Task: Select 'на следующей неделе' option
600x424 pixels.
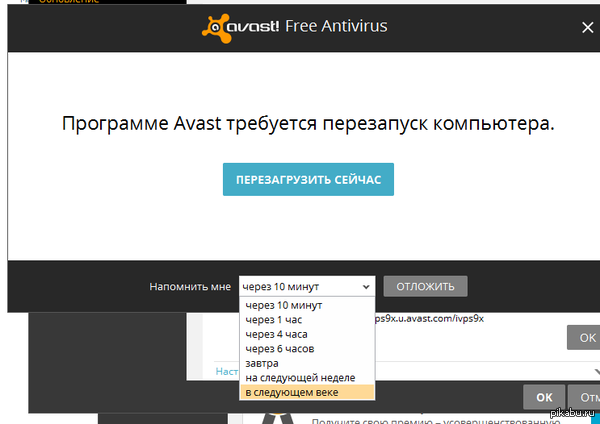Action: [x=298, y=377]
